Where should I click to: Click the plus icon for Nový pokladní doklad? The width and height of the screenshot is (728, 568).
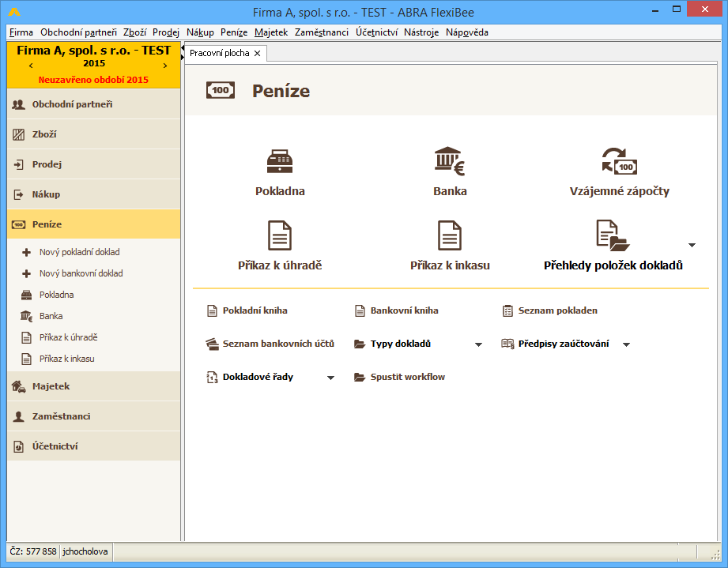tap(25, 252)
